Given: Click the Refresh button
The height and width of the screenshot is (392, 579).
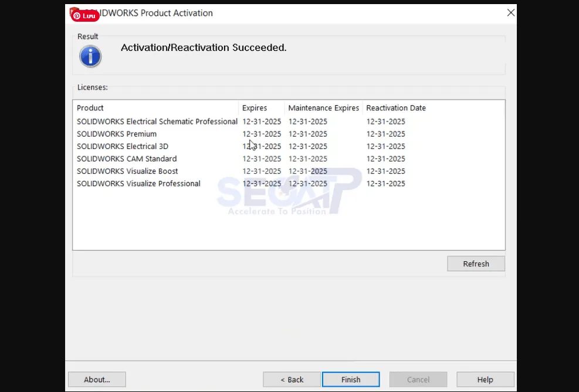Looking at the screenshot, I should (x=476, y=263).
